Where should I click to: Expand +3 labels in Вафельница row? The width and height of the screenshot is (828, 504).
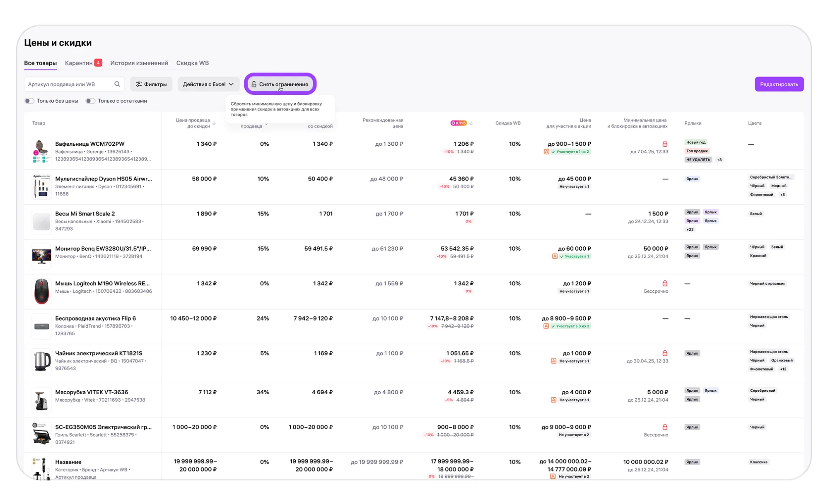click(719, 159)
